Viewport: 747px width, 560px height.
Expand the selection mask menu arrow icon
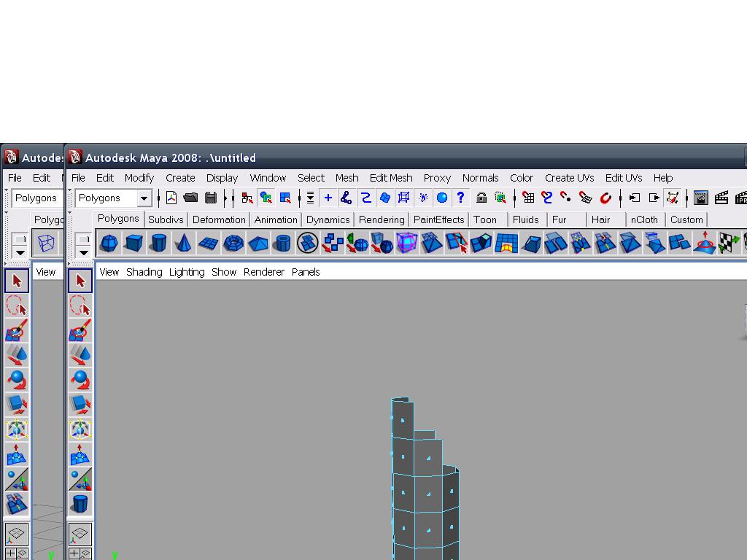(x=310, y=198)
